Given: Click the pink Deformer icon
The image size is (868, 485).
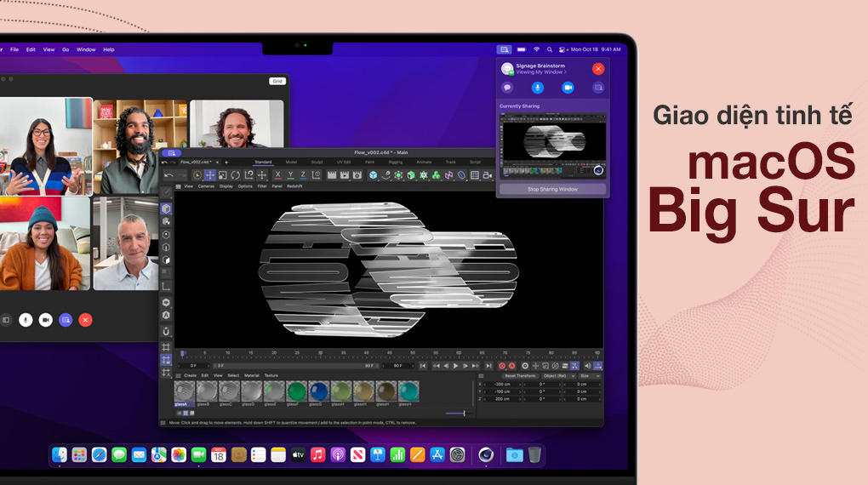Looking at the screenshot, I should pos(449,175).
